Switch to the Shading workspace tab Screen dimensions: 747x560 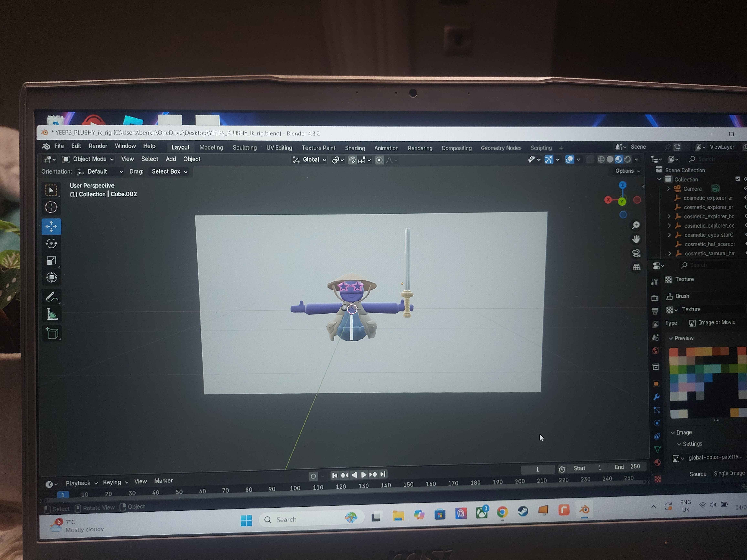click(355, 148)
